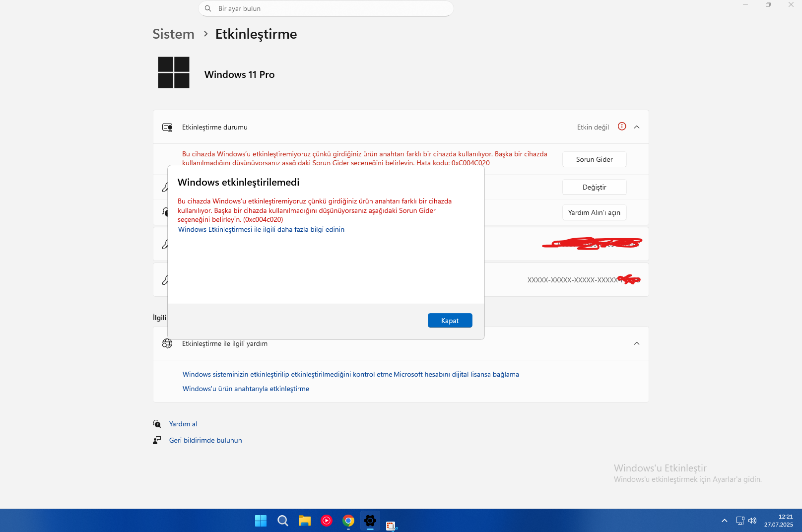Open the red play-button music app in taskbar

coord(326,521)
